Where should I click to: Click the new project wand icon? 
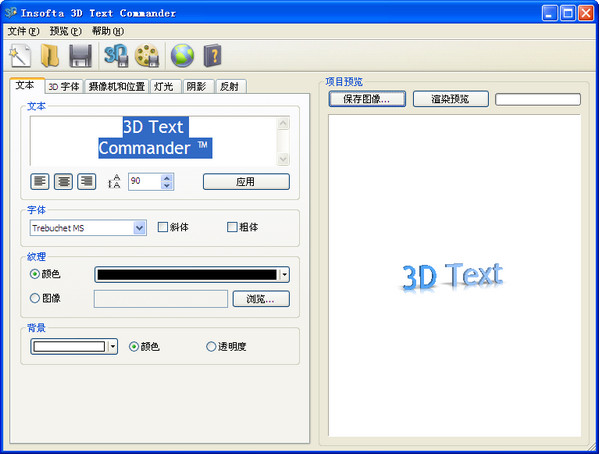click(20, 56)
